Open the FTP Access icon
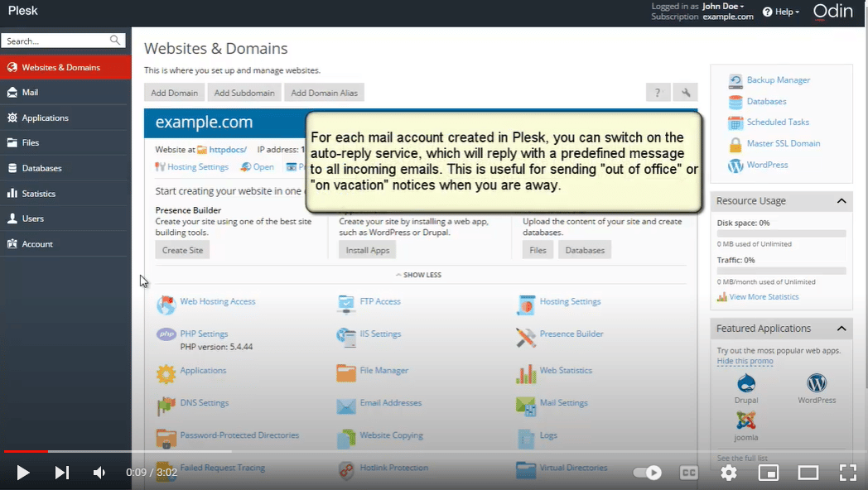 tap(346, 304)
